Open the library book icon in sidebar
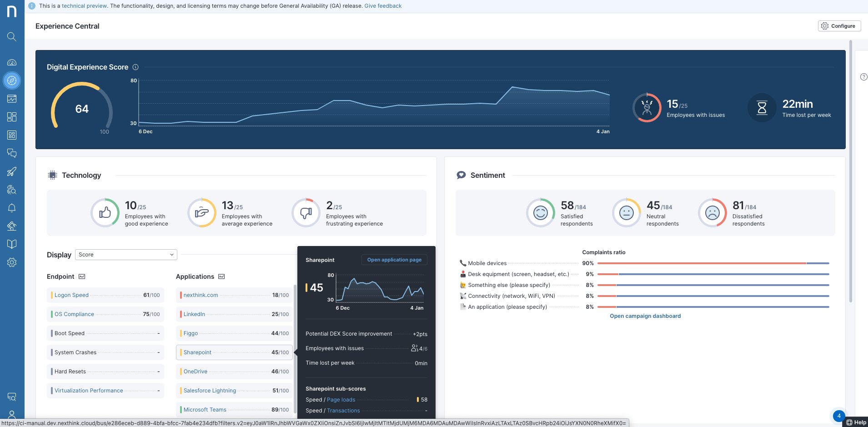This screenshot has height=427, width=868. pyautogui.click(x=12, y=244)
